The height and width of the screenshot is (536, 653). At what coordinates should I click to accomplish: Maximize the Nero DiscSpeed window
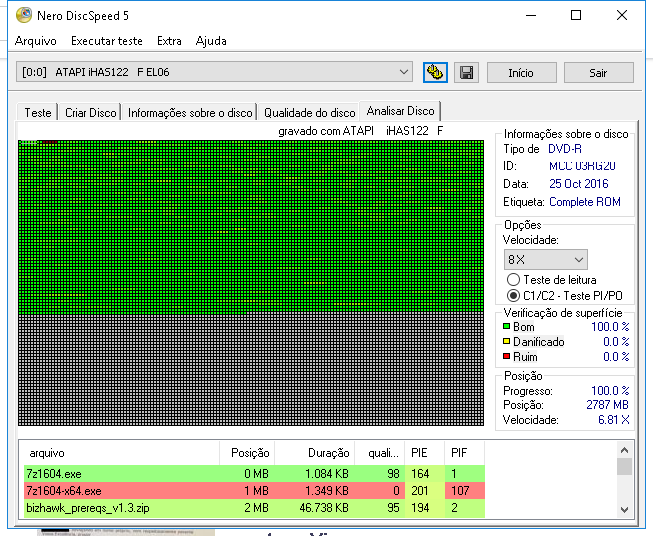coord(576,15)
